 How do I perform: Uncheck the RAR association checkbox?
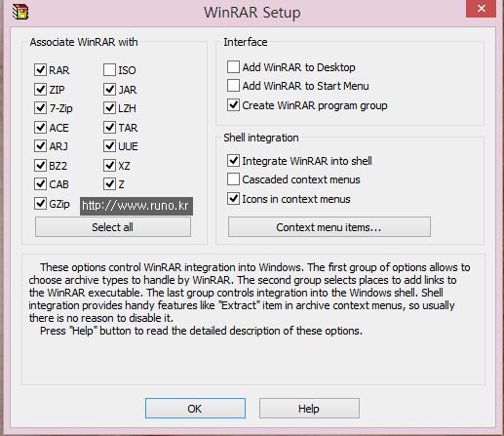pyautogui.click(x=40, y=70)
